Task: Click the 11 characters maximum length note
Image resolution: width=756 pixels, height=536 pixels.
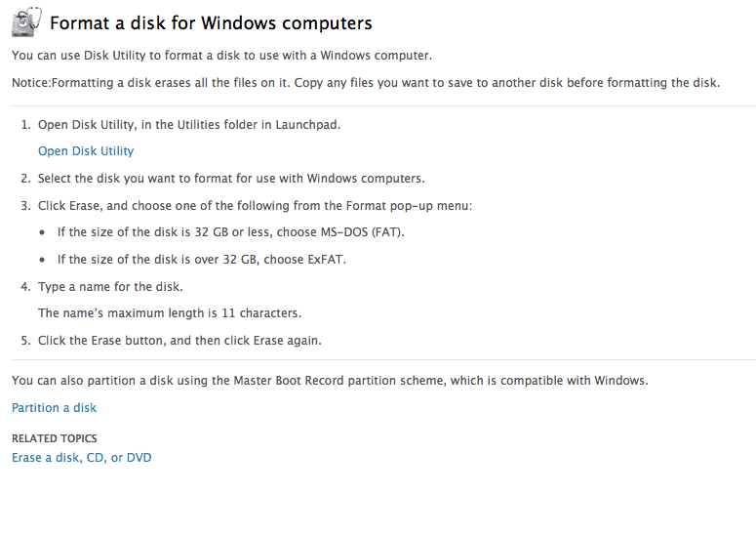Action: pos(170,313)
